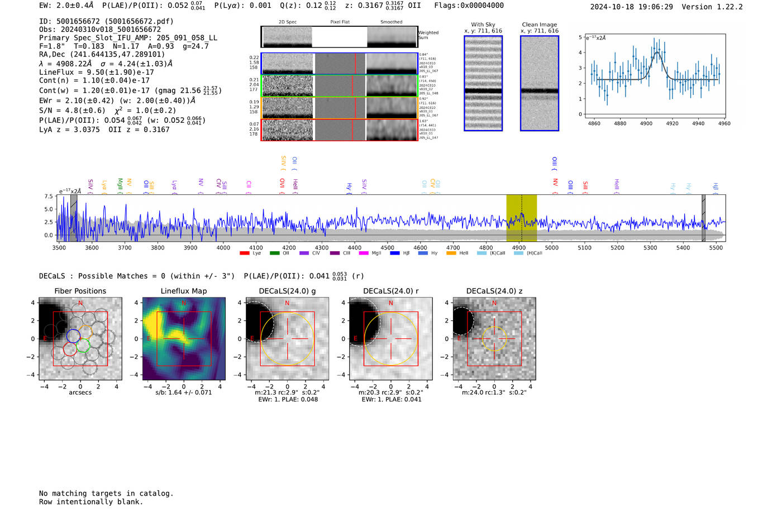Click the dark blue Hγ line marker
This screenshot has width=782, height=532.
pos(349,188)
